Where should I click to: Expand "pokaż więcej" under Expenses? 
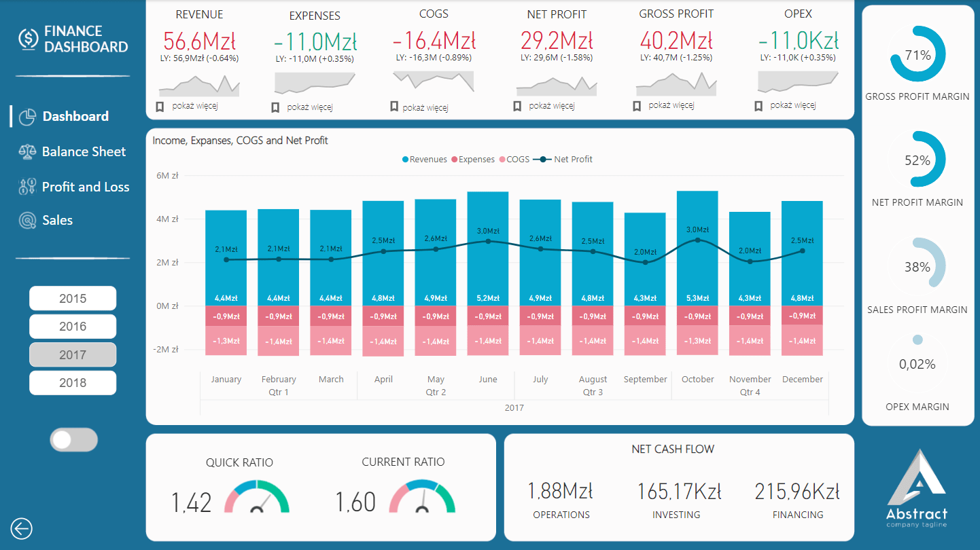tap(312, 107)
